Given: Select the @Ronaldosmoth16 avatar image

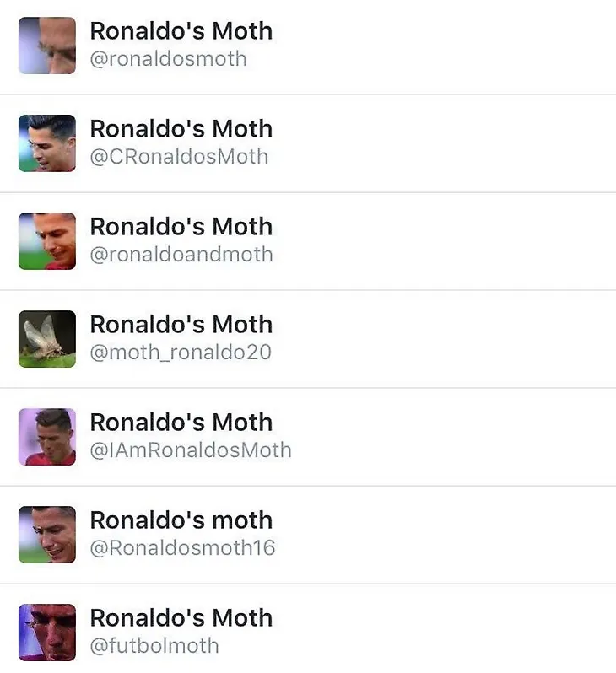Looking at the screenshot, I should click(47, 535).
